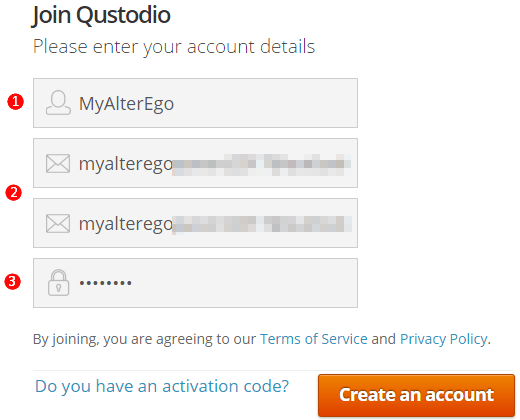Viewport: 520px width, 420px height.
Task: Click the masked password dots
Action: [x=105, y=283]
